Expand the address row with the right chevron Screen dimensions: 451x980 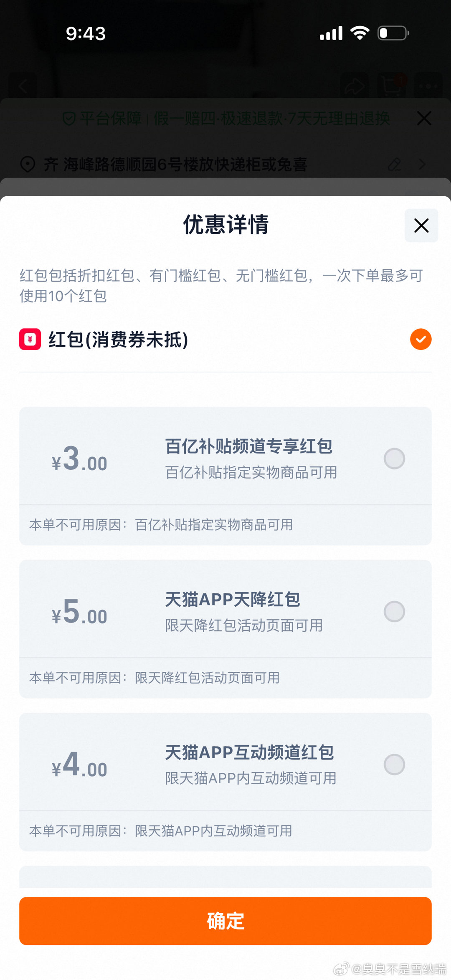(423, 164)
